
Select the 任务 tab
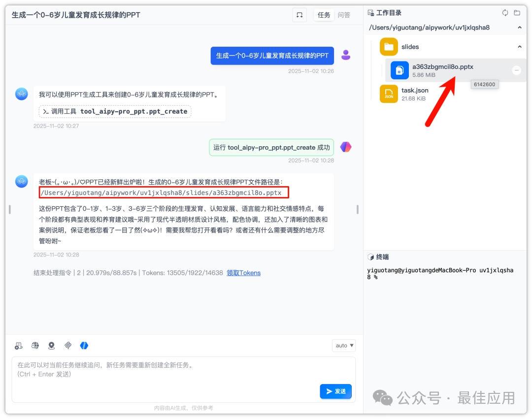[x=324, y=15]
